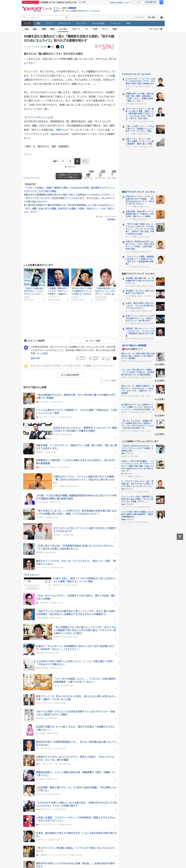Click the scroll-to-top arrow button
This screenshot has height=868, width=186.
pos(180,536)
